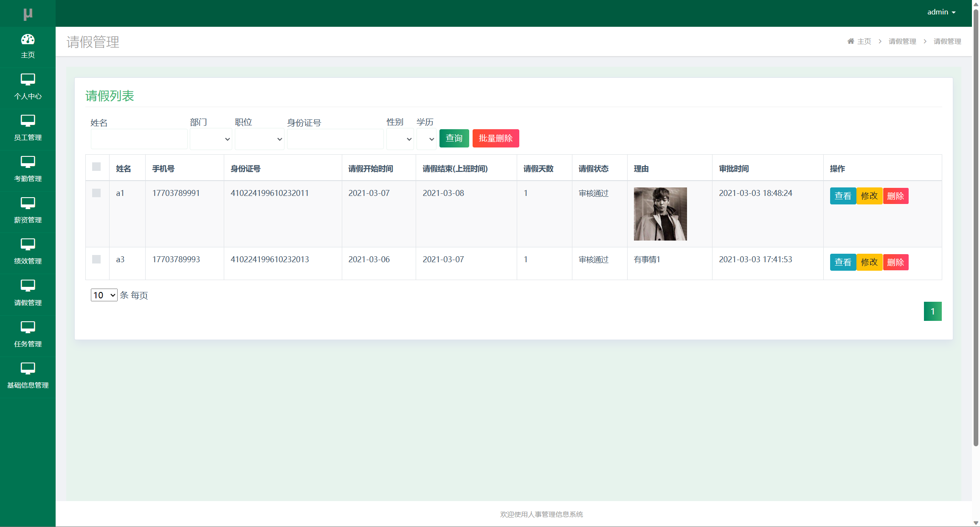Expand the 职位 filter dropdown
This screenshot has height=527, width=980.
click(259, 139)
